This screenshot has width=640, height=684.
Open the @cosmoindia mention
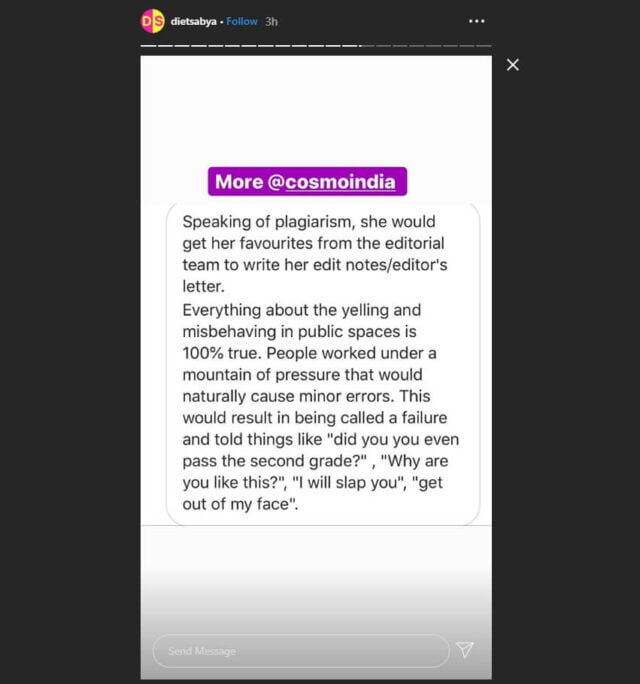[x=340, y=182]
